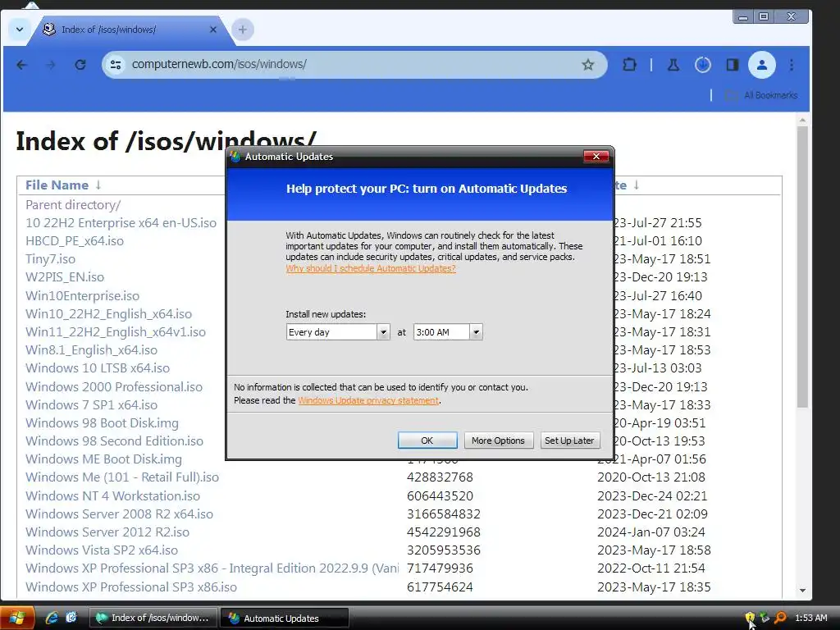Open Win8.1_English_x64.iso link

click(x=92, y=350)
